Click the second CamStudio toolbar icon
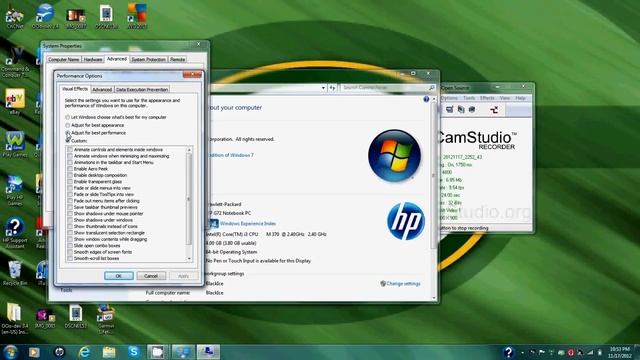 (x=461, y=109)
